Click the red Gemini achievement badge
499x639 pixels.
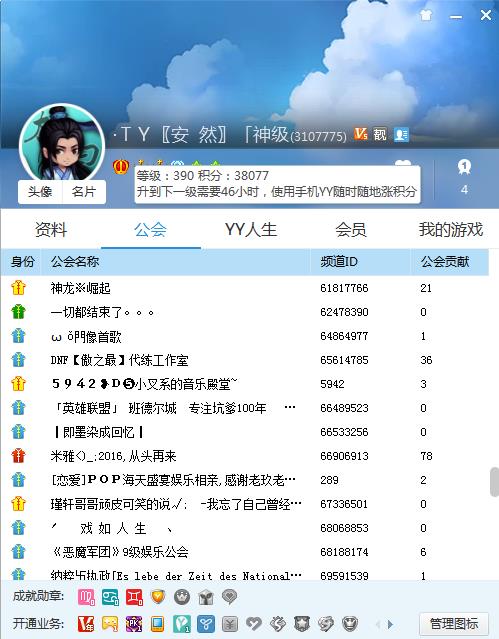coord(134,597)
